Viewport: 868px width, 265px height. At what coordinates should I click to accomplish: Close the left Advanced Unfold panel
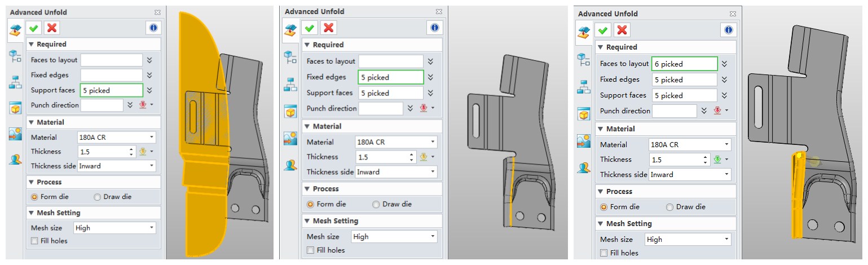tap(157, 12)
